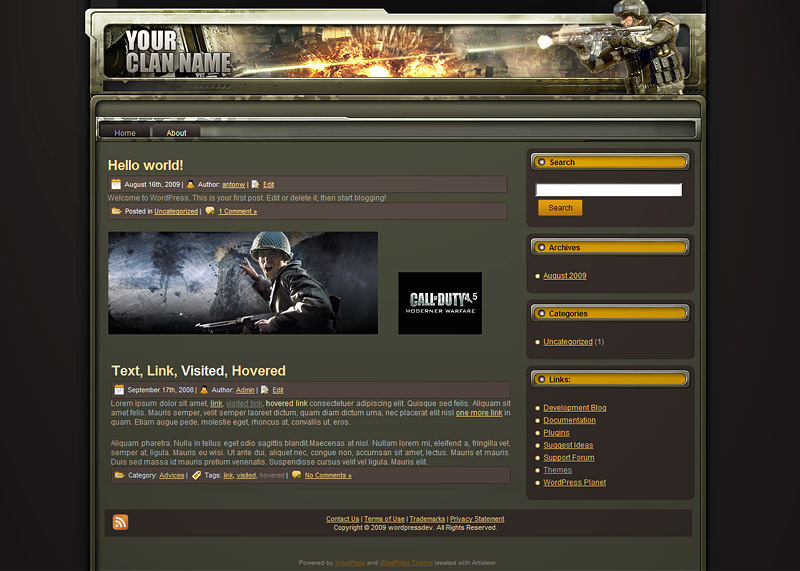Open the Plugins link
Viewport: 800px width, 571px height.
[556, 433]
